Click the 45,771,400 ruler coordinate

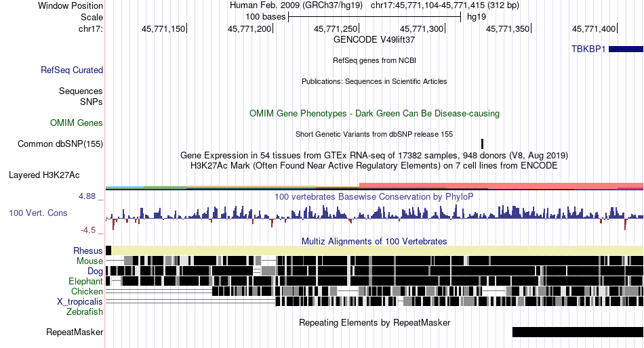tap(594, 28)
